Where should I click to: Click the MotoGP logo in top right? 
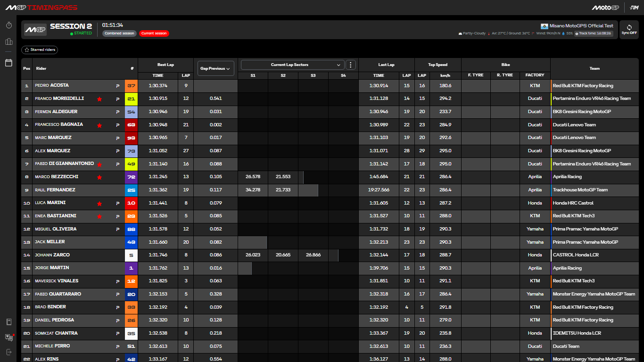coord(605,8)
